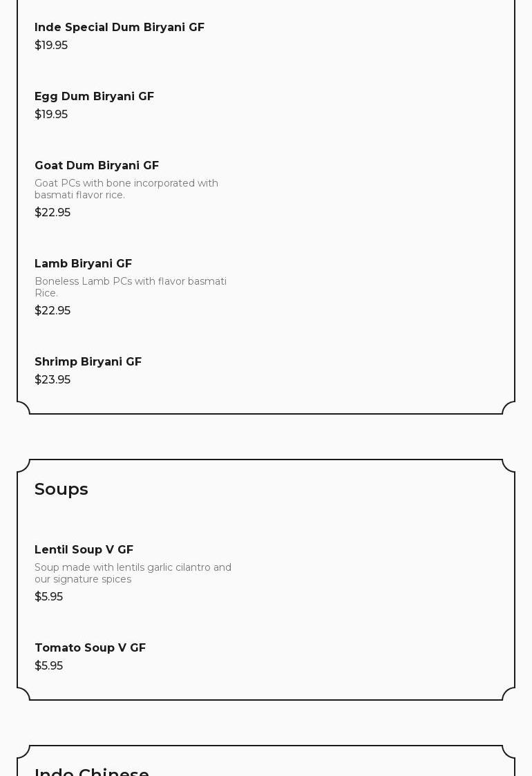Viewport: 532px width, 776px height.
Task: Open the Goat Dum Biryani GF item
Action: [97, 166]
